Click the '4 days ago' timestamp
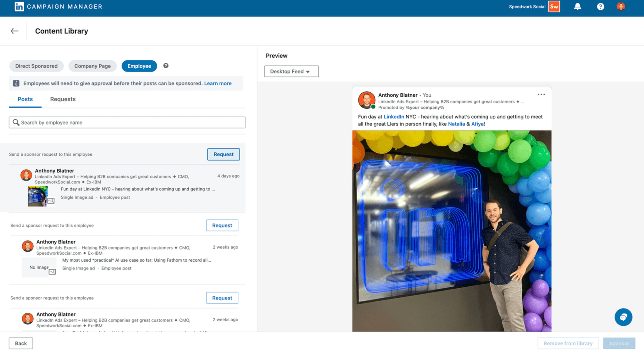 pos(228,176)
